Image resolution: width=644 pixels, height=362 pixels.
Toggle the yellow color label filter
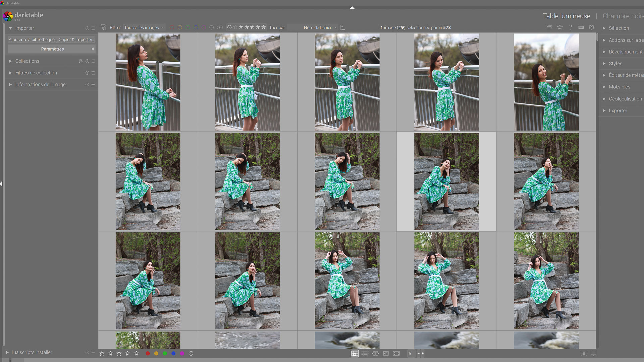click(180, 27)
